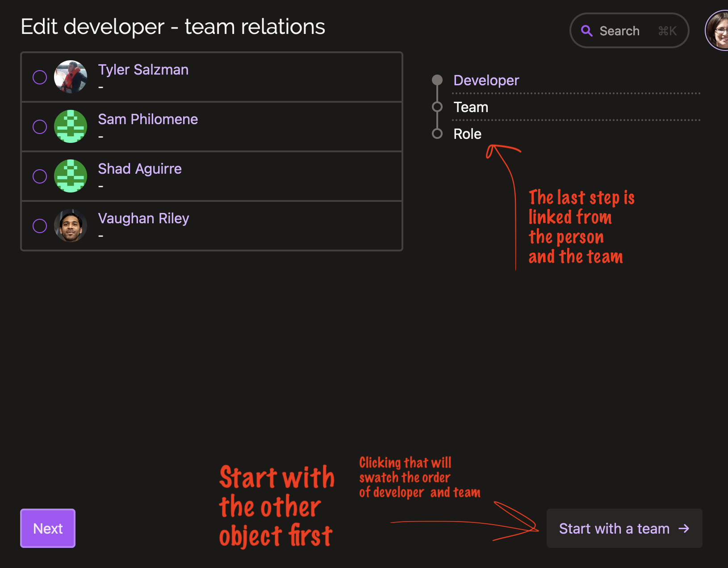Viewport: 728px width, 568px height.
Task: Click Sam Philomene's green avatar icon
Action: [71, 126]
